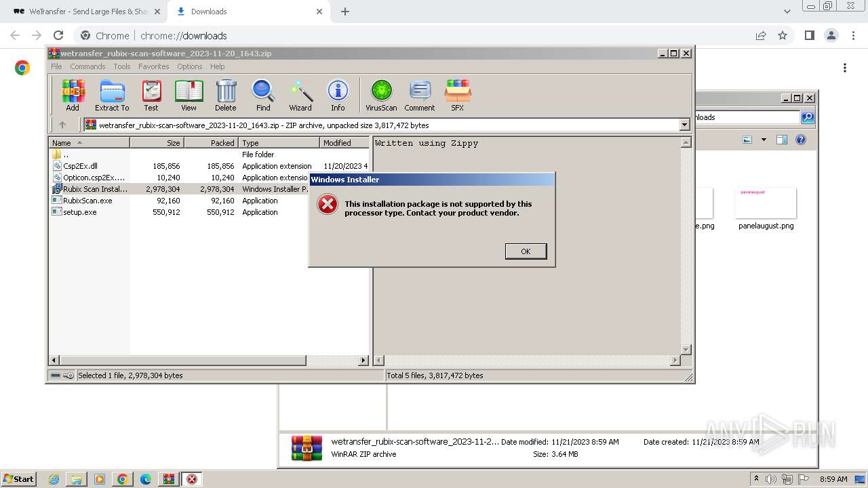Open Internet Explorer from taskbar
The image size is (868, 488).
(54, 479)
